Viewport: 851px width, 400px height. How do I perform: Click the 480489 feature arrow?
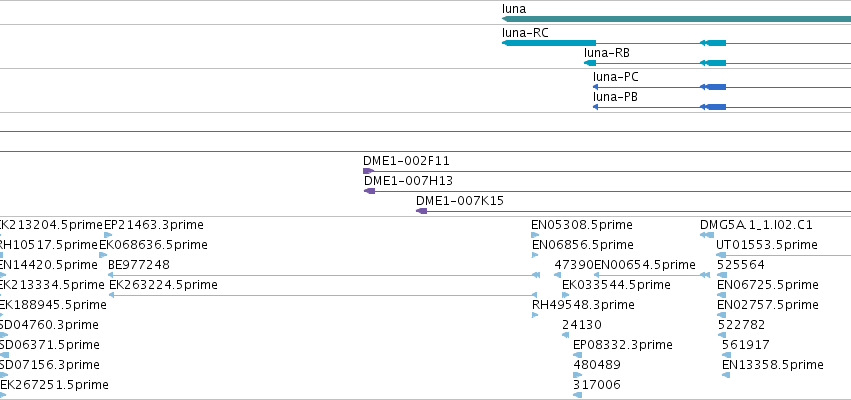[x=577, y=375]
